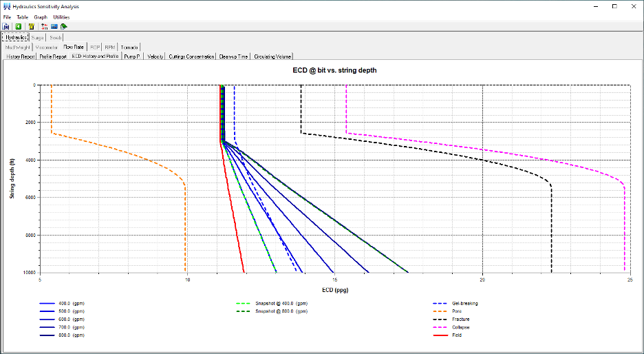View the History Report tab

(x=21, y=56)
